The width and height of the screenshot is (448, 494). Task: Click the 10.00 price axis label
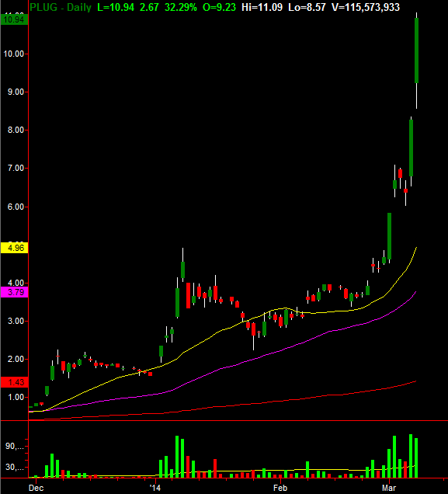click(14, 54)
